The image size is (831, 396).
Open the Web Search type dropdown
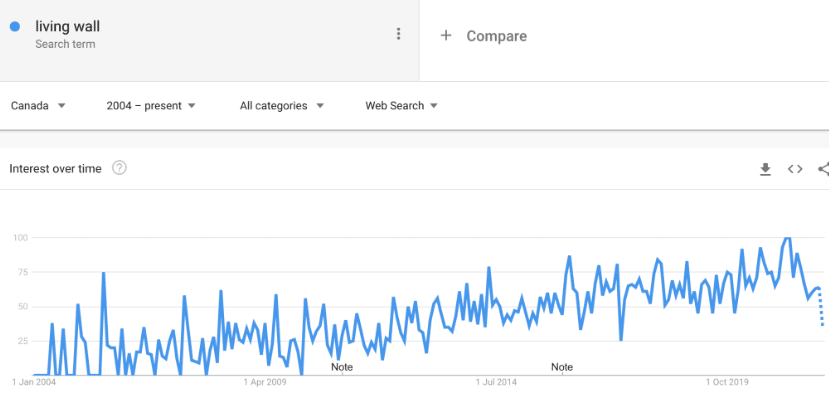(402, 105)
